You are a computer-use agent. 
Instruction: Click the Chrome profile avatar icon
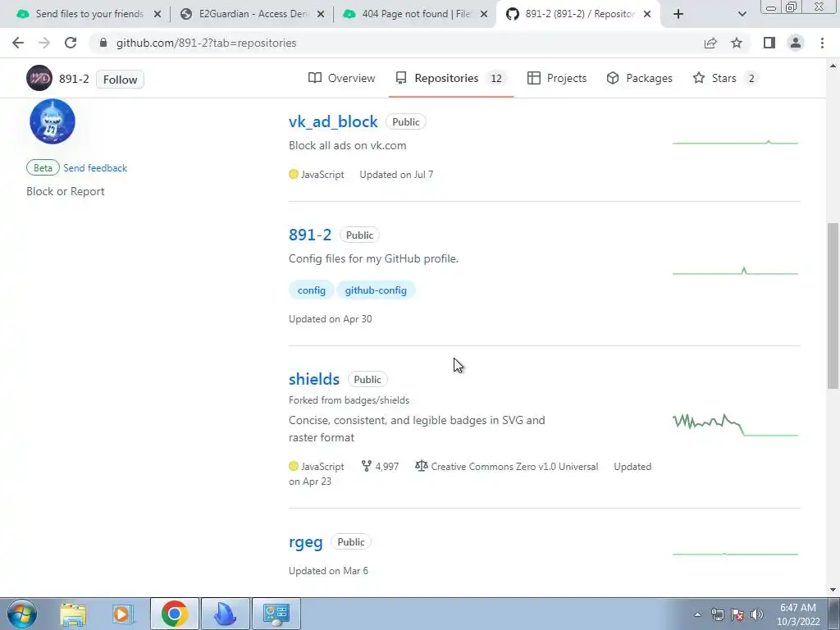(x=796, y=43)
